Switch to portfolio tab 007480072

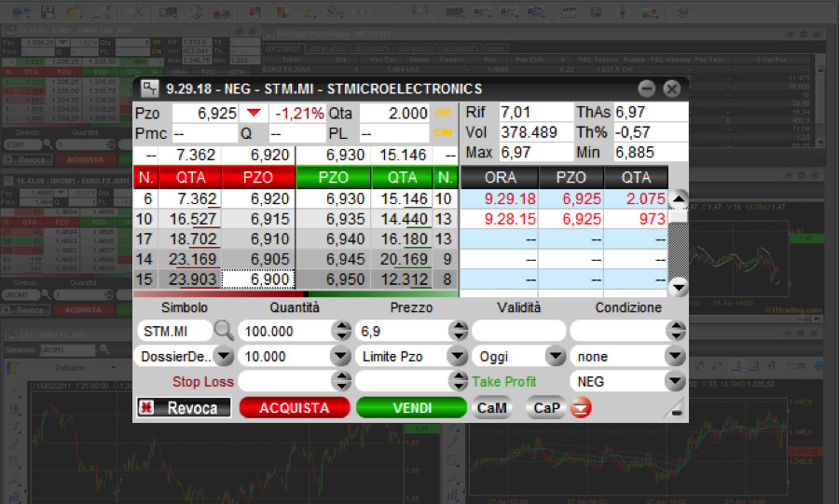tap(416, 48)
